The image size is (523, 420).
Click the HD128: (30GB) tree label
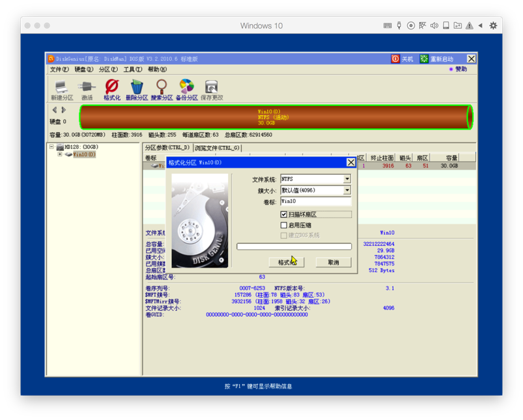click(81, 147)
